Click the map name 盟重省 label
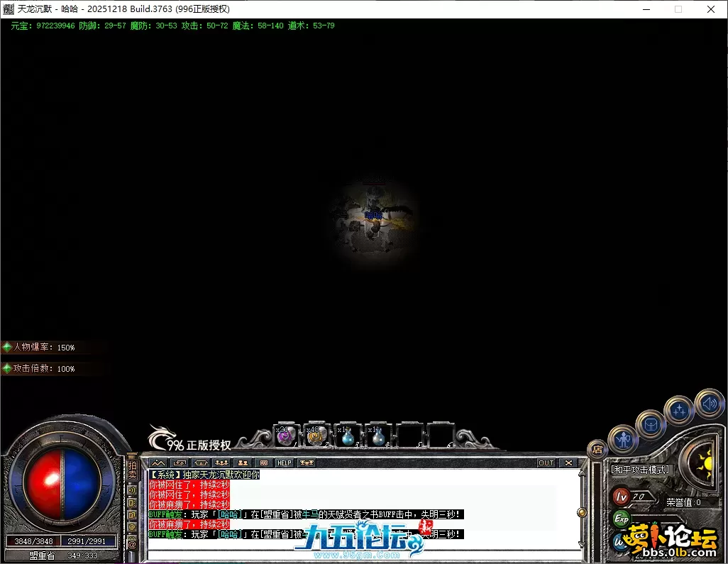The width and height of the screenshot is (728, 564). tap(42, 555)
